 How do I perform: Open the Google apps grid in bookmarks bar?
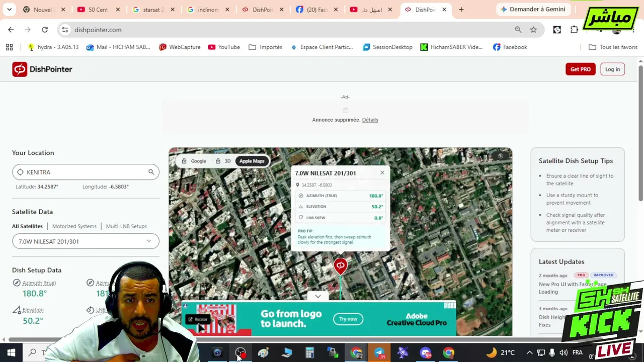pos(9,47)
